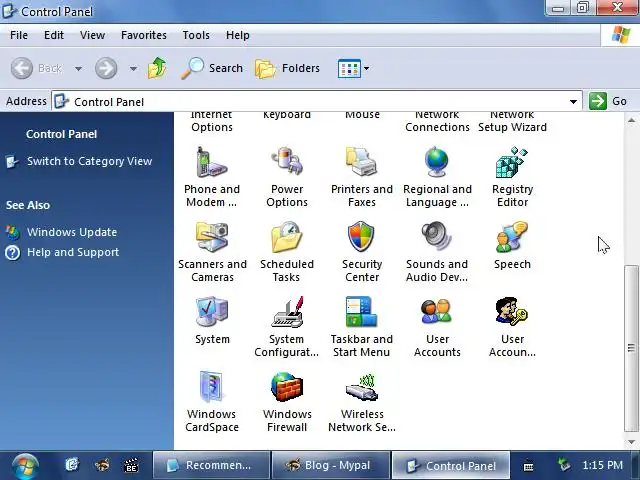Open the File menu
The height and width of the screenshot is (480, 640).
click(x=19, y=35)
